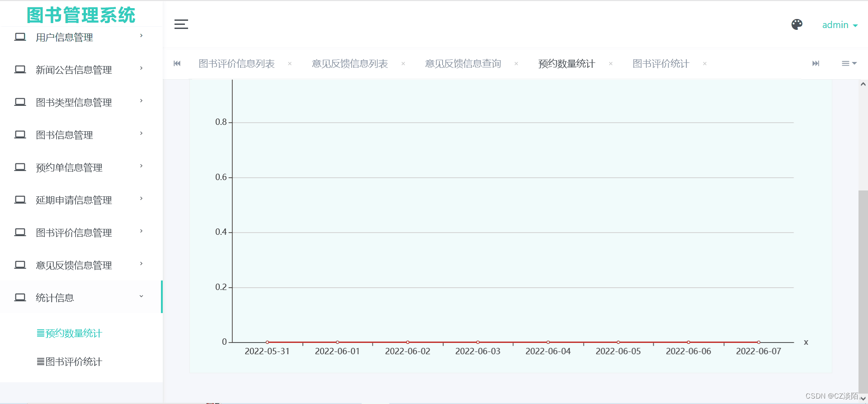
Task: Click the tab scroll-left icon
Action: pos(177,63)
